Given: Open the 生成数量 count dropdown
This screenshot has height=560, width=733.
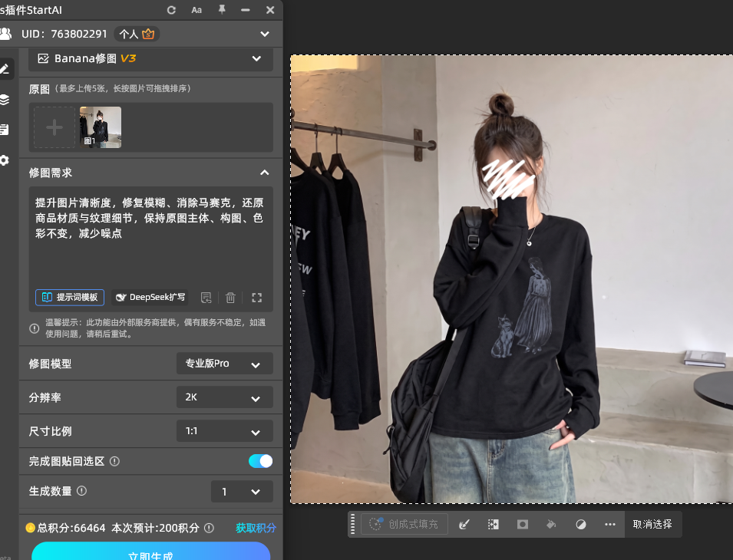Looking at the screenshot, I should pyautogui.click(x=242, y=492).
